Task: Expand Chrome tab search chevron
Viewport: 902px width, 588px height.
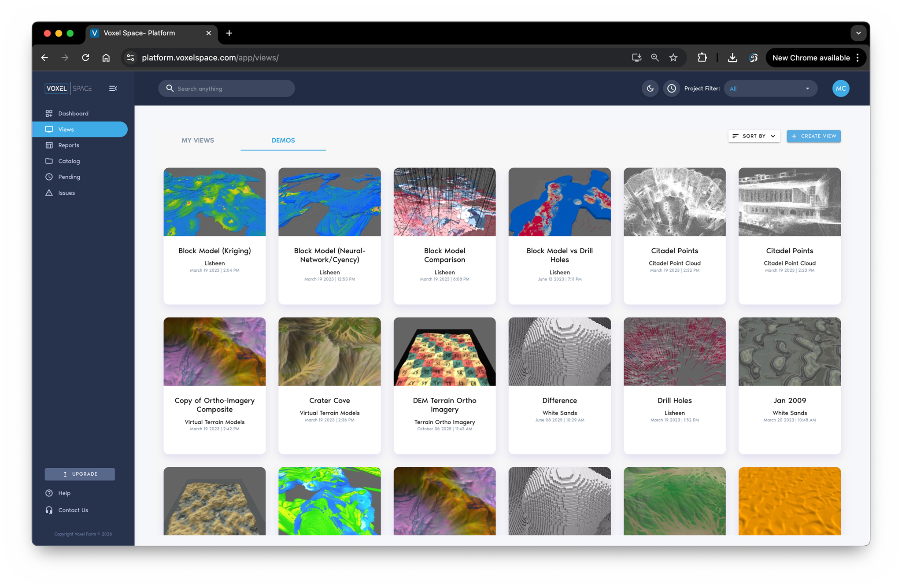Action: tap(858, 33)
